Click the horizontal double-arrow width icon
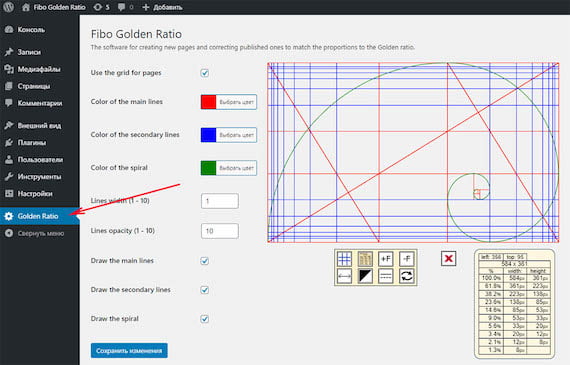 (344, 276)
